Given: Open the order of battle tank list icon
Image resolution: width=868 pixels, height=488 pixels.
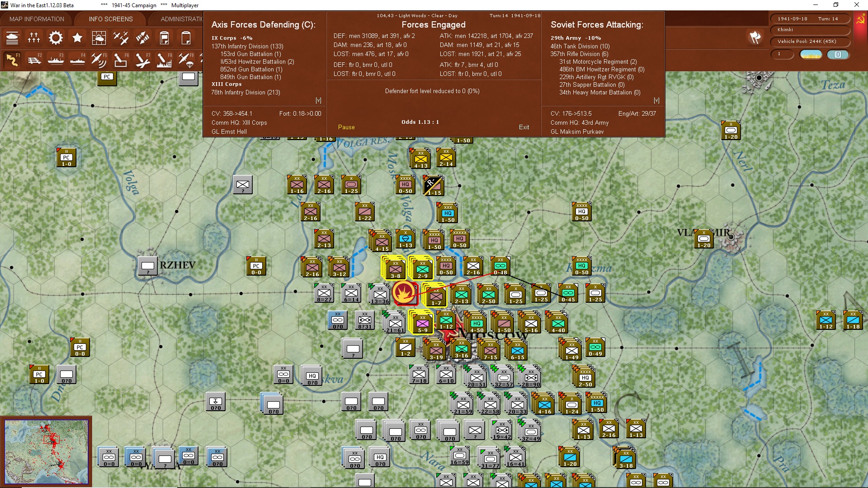Looking at the screenshot, I should click(x=12, y=38).
